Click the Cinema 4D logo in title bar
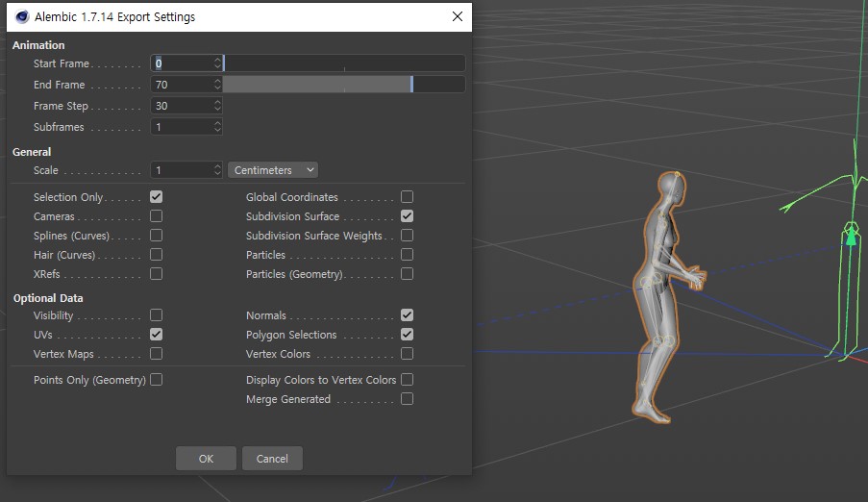Viewport: 868px width, 502px height. click(22, 16)
